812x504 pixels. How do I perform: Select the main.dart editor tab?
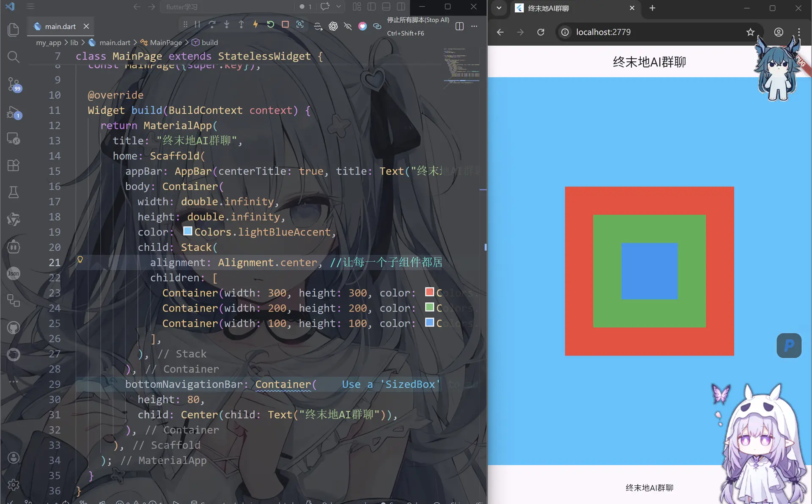[x=60, y=26]
